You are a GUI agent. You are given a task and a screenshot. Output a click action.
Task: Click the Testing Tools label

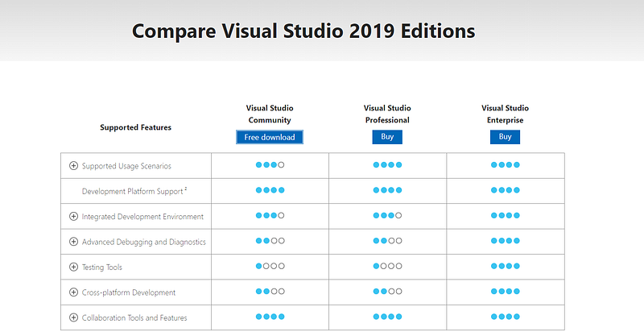(102, 268)
